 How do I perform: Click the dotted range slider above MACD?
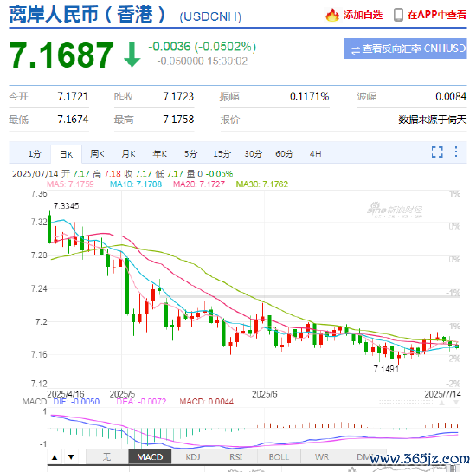[x=406, y=402]
